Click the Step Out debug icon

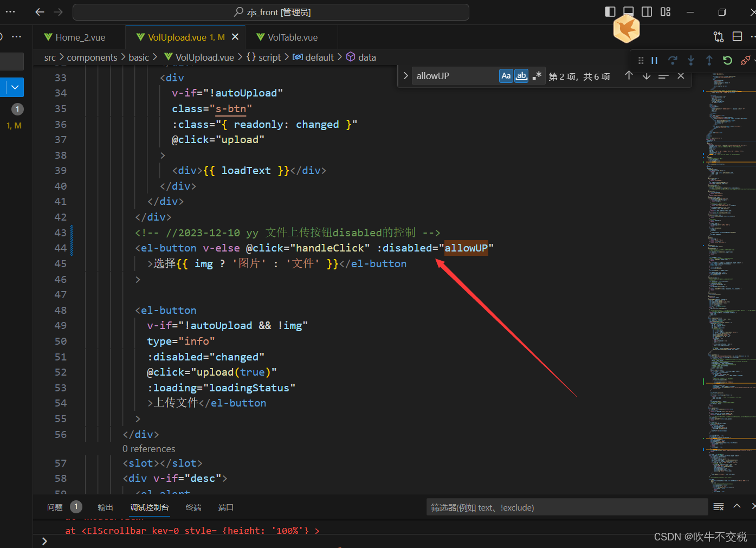709,60
